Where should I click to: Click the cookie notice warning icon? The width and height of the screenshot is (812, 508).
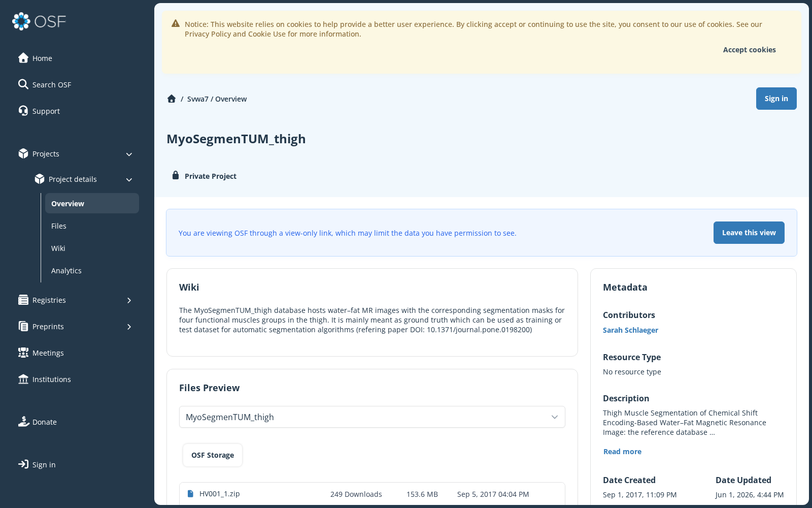click(x=176, y=23)
